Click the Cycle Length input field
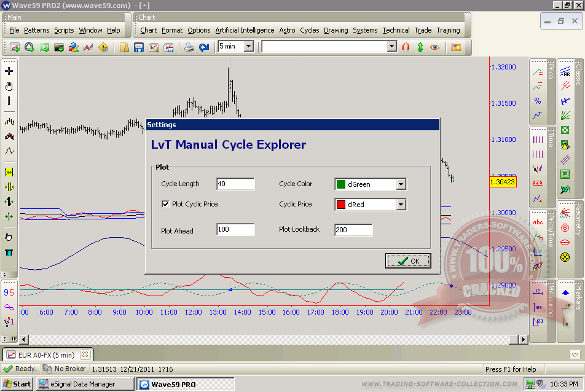This screenshot has width=585, height=392. click(x=235, y=184)
